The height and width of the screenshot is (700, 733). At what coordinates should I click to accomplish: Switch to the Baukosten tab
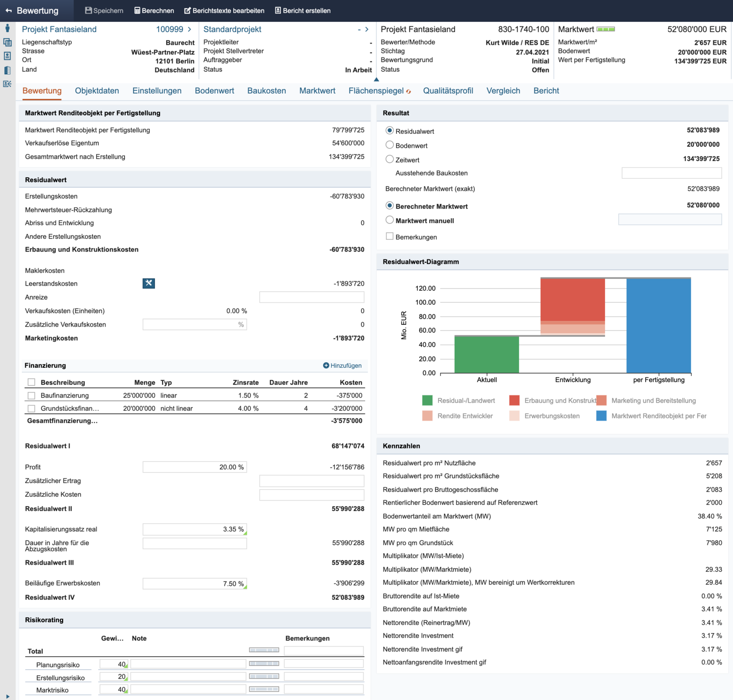pos(267,91)
